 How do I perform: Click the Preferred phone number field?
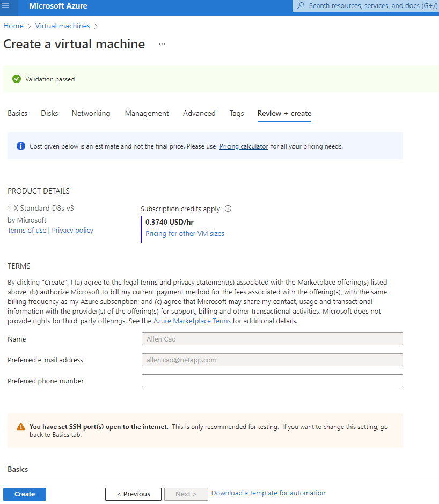pos(272,381)
